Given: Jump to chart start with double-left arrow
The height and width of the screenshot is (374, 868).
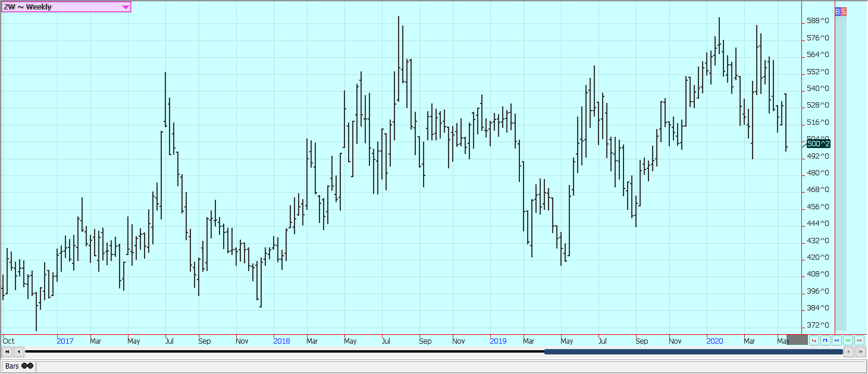Looking at the screenshot, I should coord(7,352).
